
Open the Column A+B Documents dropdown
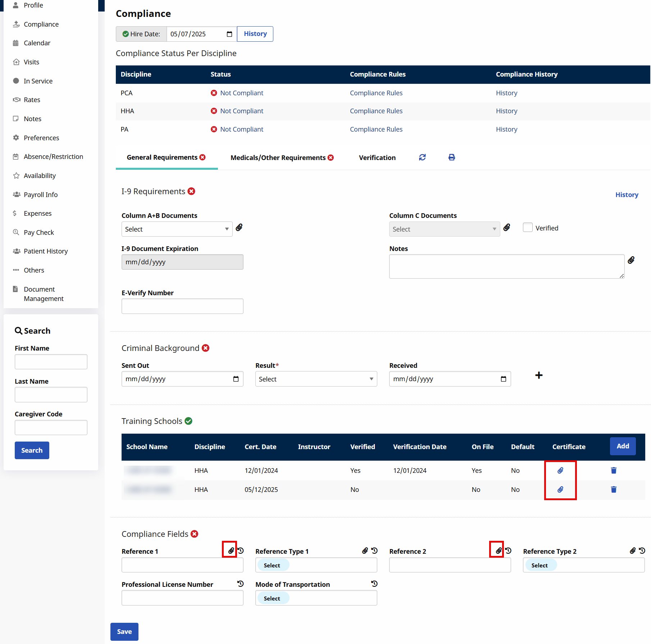point(177,229)
